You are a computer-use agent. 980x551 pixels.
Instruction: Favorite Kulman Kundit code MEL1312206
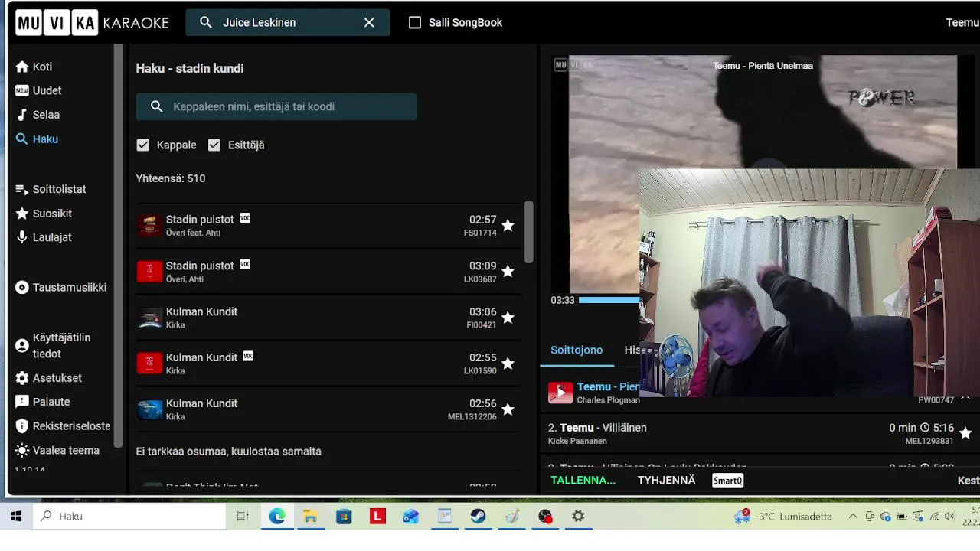[508, 409]
